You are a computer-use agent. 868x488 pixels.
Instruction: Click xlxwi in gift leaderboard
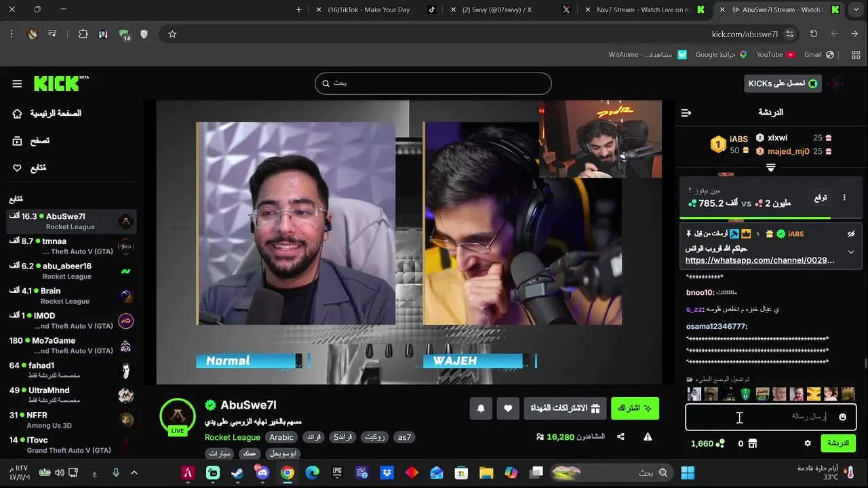(x=778, y=138)
